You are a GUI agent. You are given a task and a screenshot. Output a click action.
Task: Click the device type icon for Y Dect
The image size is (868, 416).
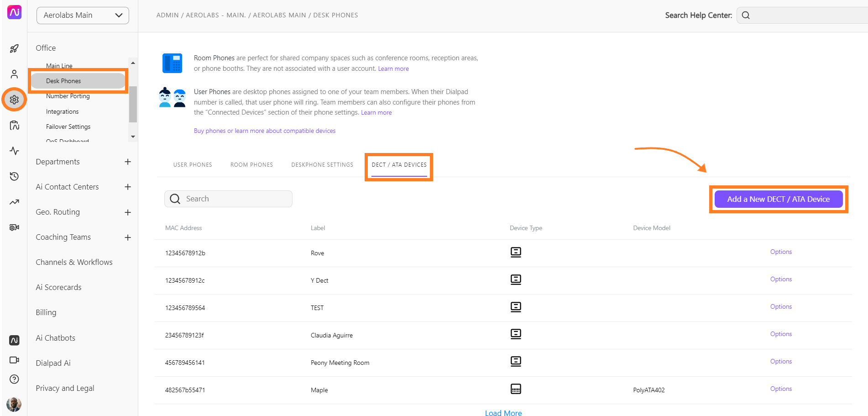point(516,279)
